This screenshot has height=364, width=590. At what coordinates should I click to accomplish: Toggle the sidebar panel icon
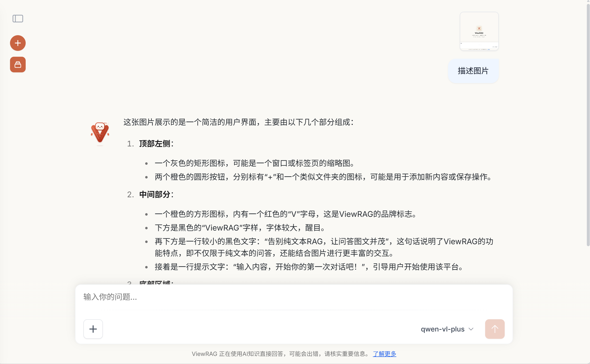18,19
